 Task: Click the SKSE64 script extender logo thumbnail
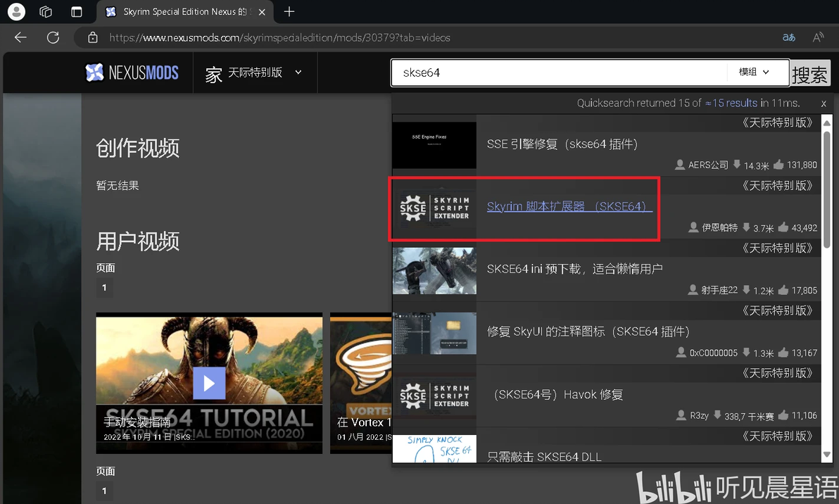434,208
